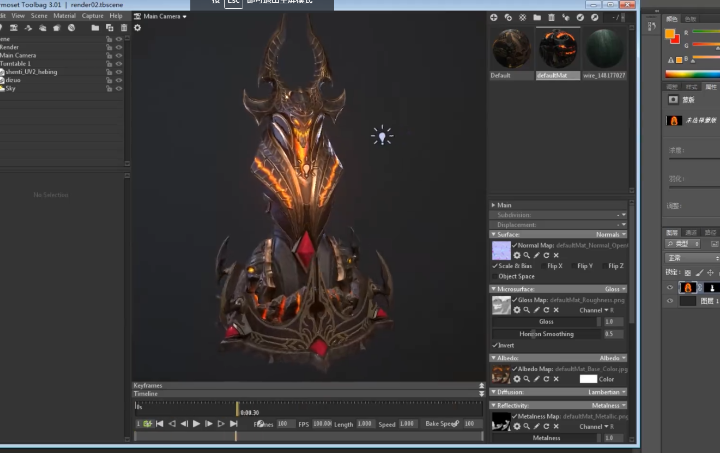Open the Lambertian diffusion model dropdown
This screenshot has width=720, height=453.
pyautogui.click(x=604, y=392)
